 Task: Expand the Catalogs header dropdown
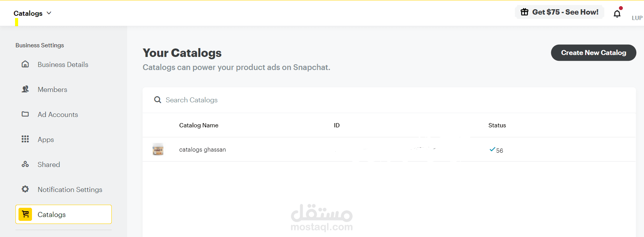(49, 13)
